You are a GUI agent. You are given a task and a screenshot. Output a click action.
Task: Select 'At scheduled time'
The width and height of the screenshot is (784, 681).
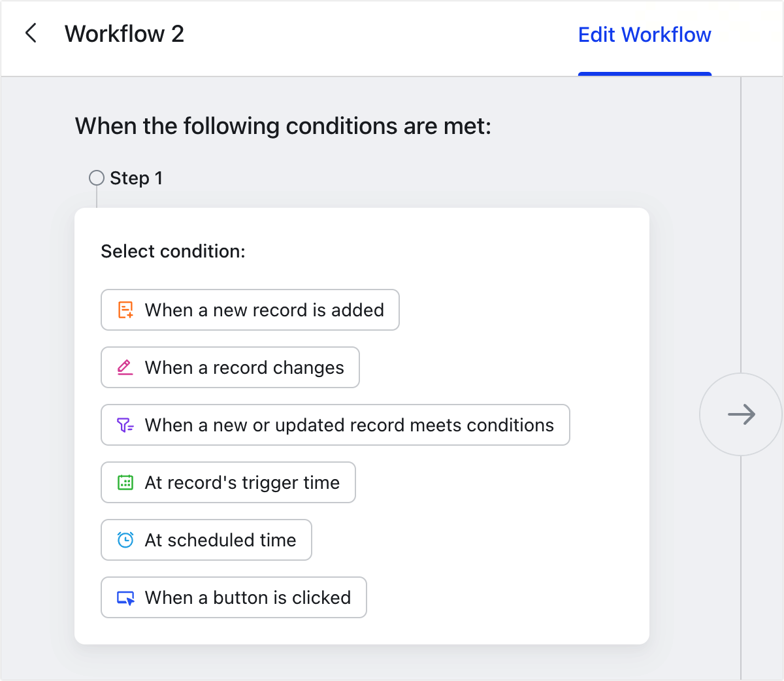pos(206,540)
